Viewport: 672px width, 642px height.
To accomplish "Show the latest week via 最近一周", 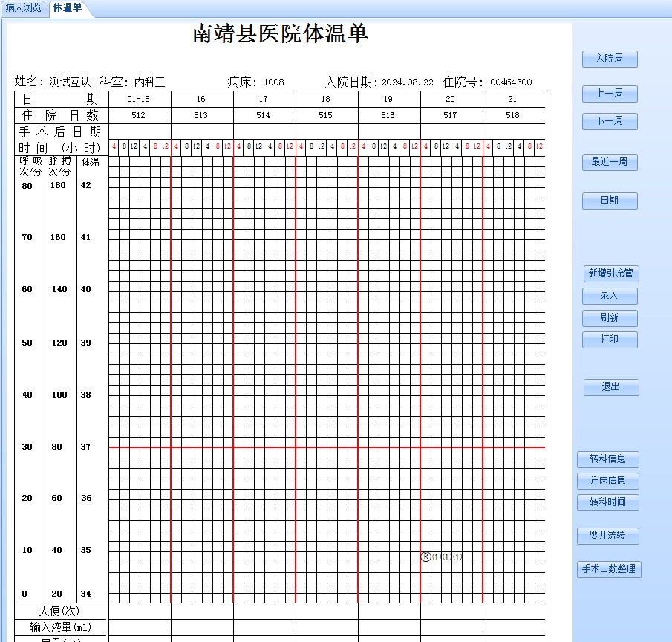I will pos(610,162).
